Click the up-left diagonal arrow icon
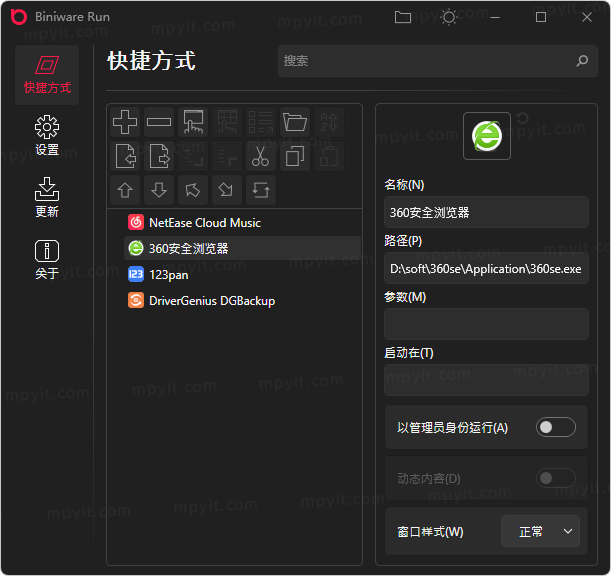The height and width of the screenshot is (576, 611). (193, 190)
